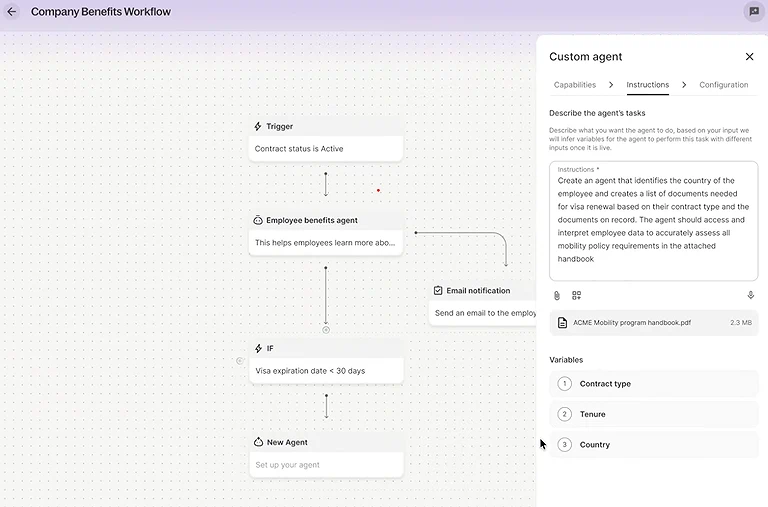Click the chevron after the Instructions tab

[684, 85]
